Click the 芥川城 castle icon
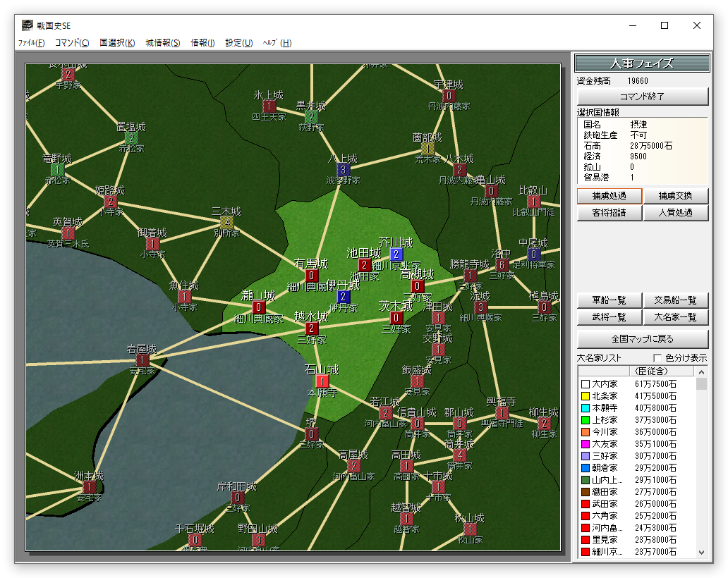 point(396,254)
